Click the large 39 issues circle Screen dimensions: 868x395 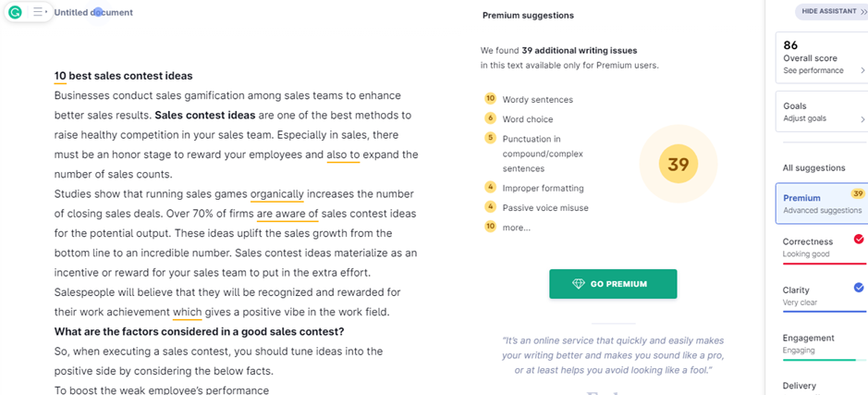pos(679,164)
